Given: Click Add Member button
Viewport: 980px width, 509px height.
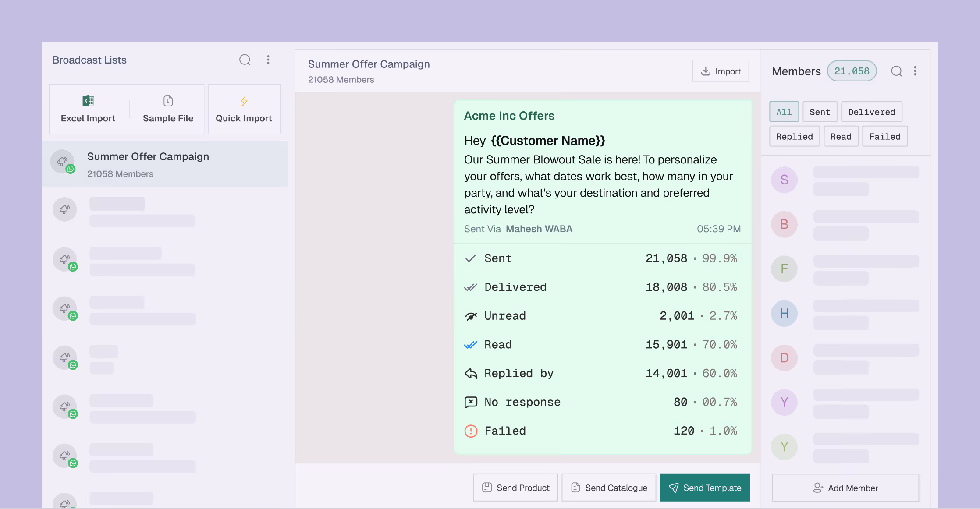Looking at the screenshot, I should [845, 488].
